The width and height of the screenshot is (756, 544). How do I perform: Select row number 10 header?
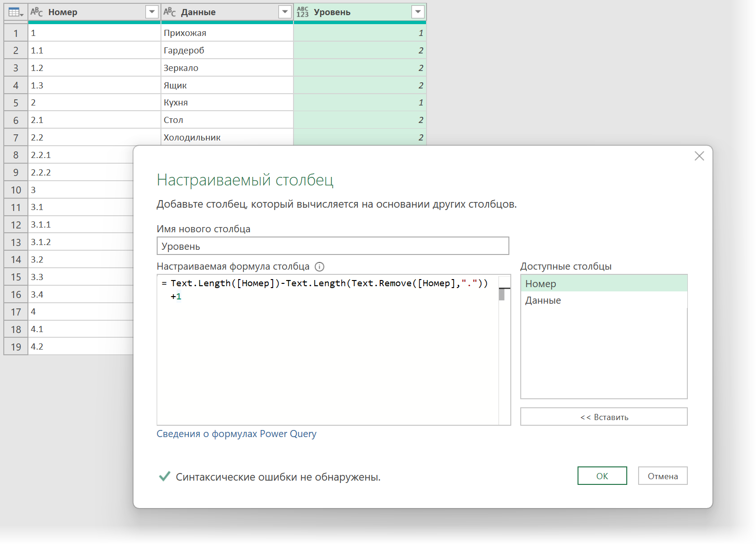(x=16, y=190)
